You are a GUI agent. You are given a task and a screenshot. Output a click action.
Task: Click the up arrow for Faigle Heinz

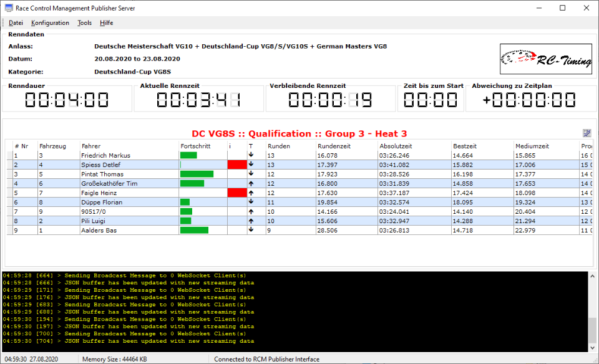251,193
